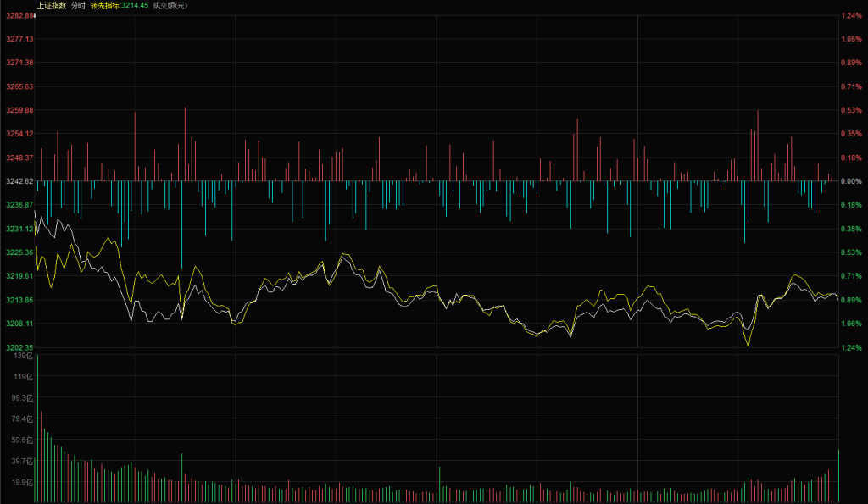Click the yellow line's lowest dip near the close

[x=748, y=346]
